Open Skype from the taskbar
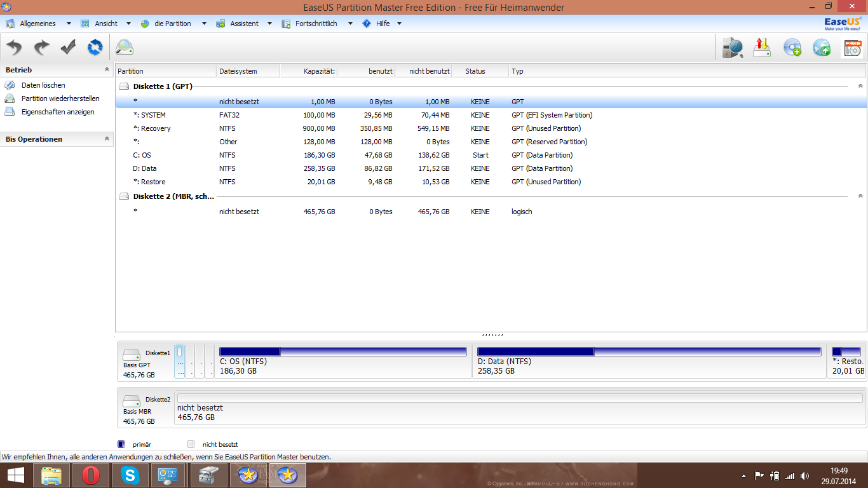The width and height of the screenshot is (868, 488). (x=130, y=475)
